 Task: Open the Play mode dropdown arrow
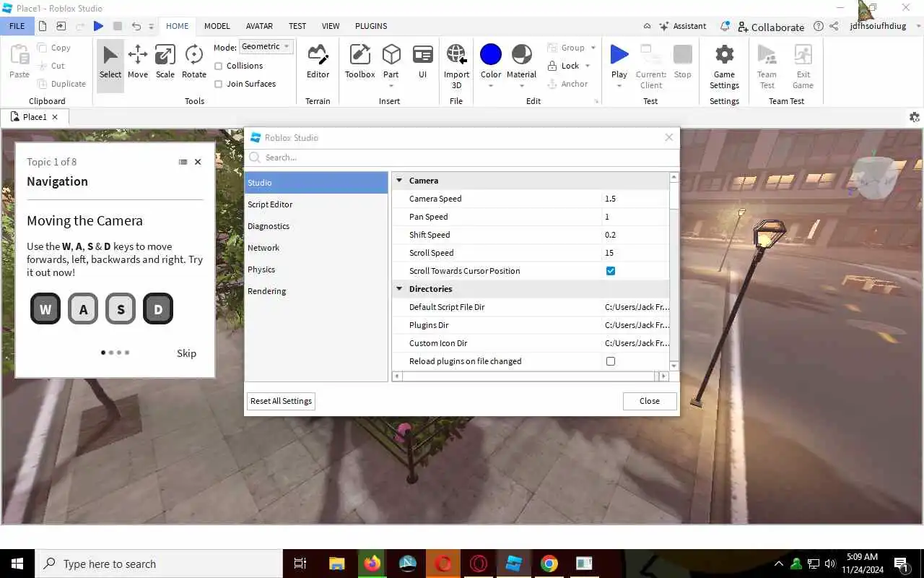619,86
